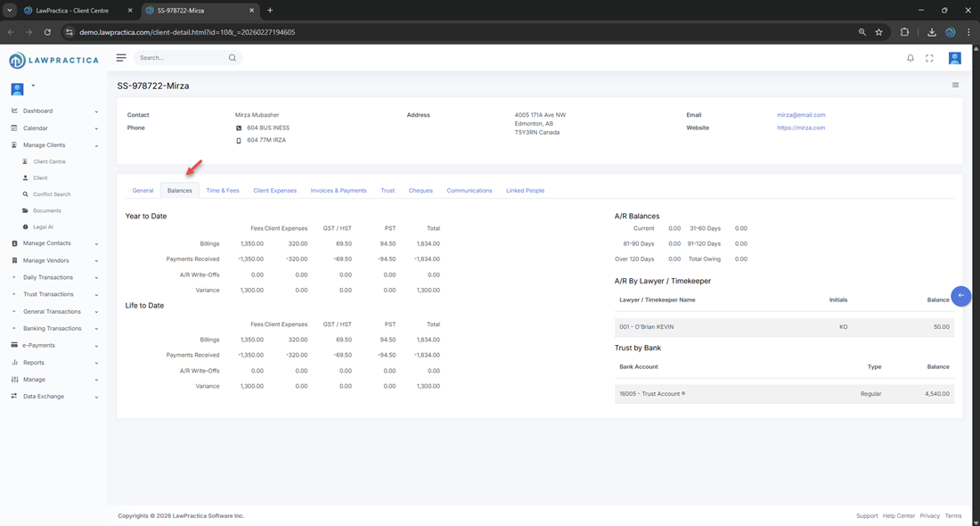Open the user profile avatar at top right
980x526 pixels.
point(954,58)
